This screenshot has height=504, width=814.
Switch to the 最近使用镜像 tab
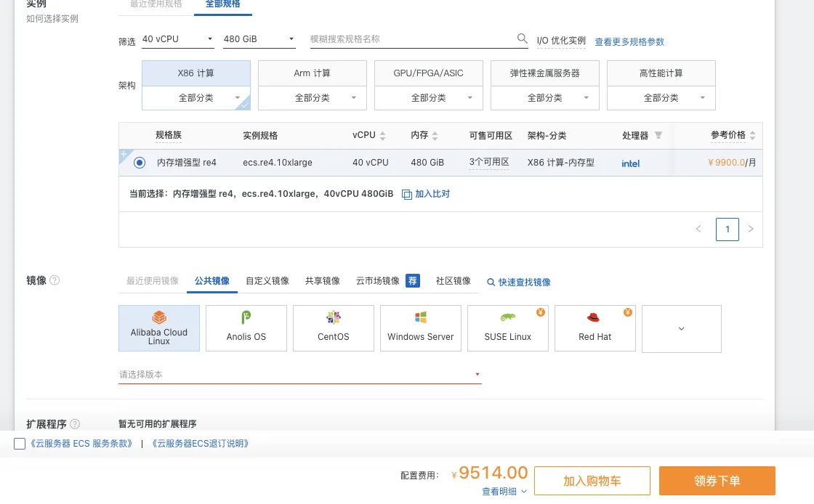[x=153, y=280]
